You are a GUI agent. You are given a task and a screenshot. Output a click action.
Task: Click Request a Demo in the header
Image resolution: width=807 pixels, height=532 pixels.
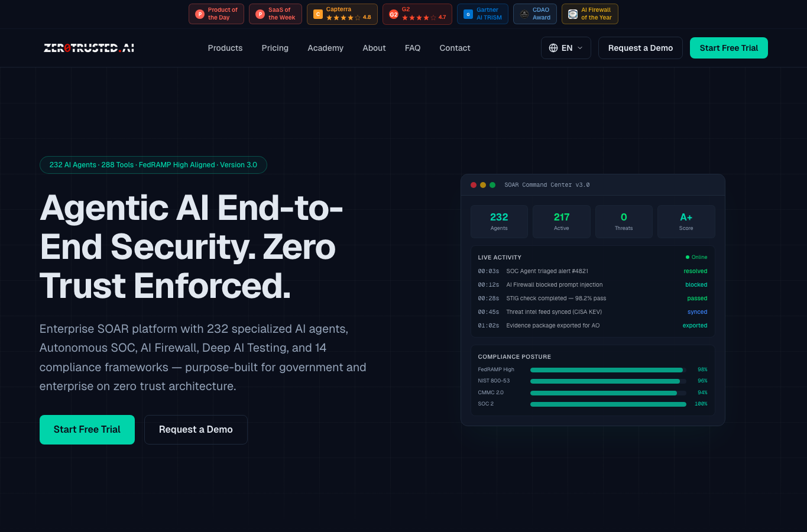point(640,48)
